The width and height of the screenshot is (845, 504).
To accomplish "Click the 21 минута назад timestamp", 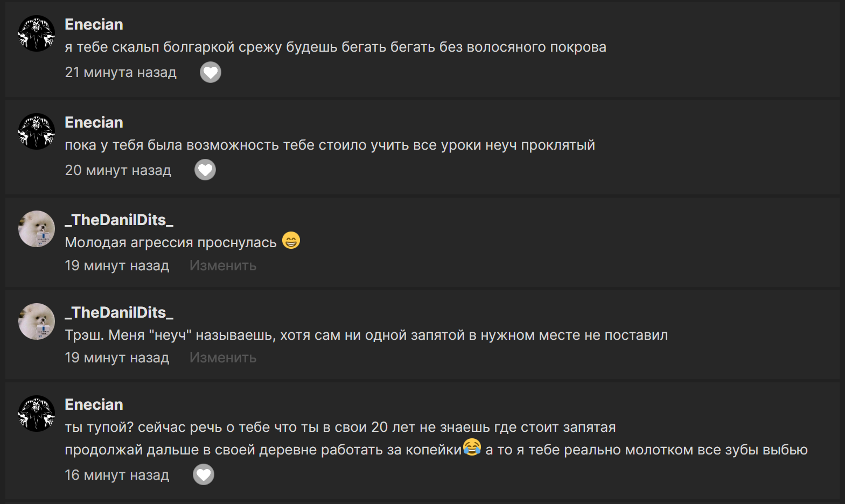I will [x=121, y=72].
